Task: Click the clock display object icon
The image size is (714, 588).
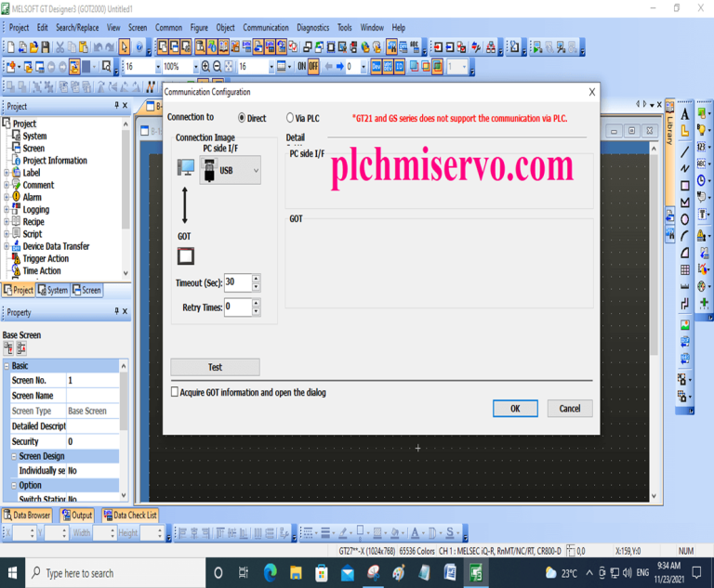Action: click(x=702, y=180)
